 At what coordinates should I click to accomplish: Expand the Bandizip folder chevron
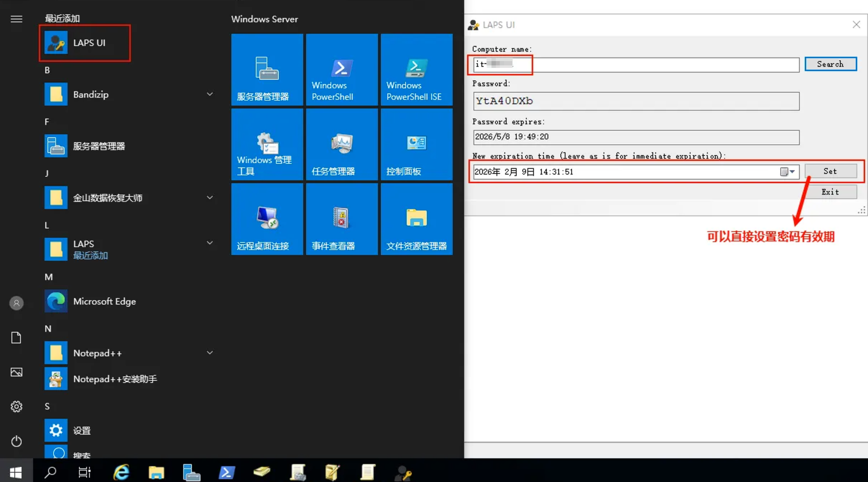(210, 94)
